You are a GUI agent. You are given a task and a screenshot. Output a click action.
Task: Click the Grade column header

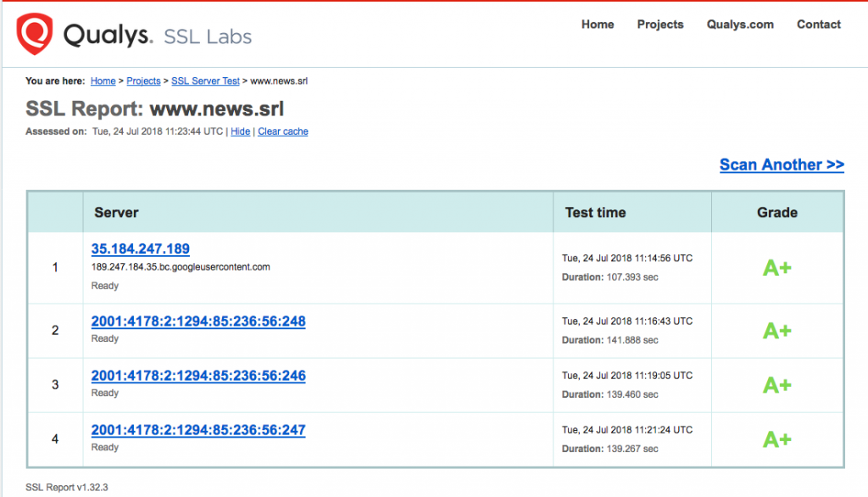[777, 212]
